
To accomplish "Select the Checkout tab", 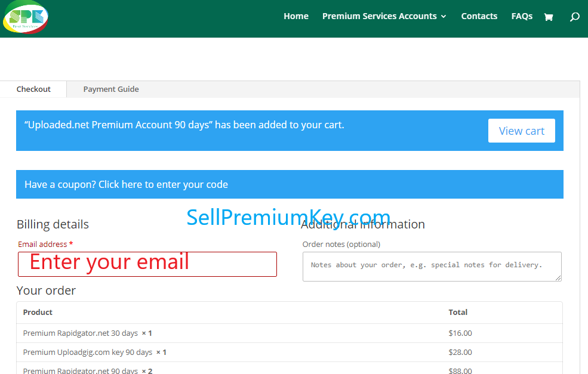I will tap(33, 88).
